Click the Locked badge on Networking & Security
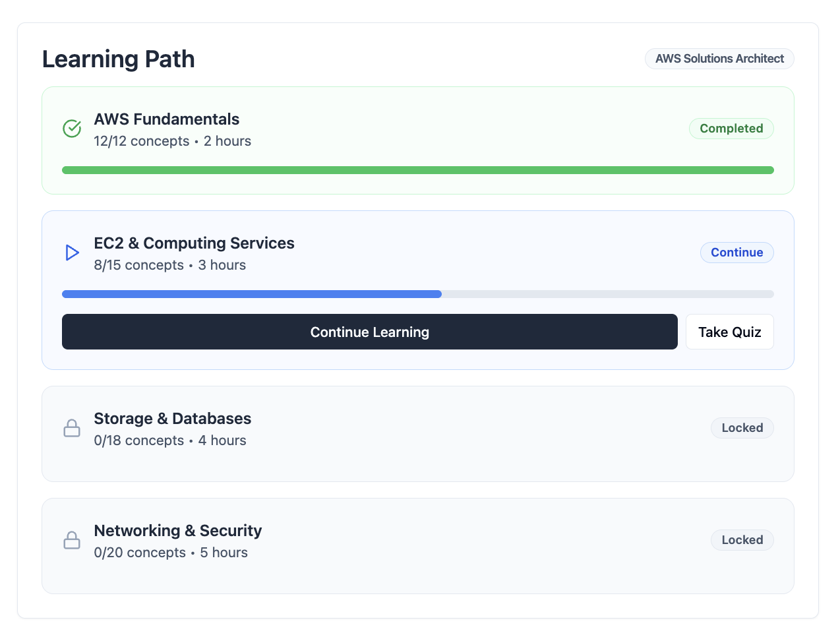Image resolution: width=840 pixels, height=637 pixels. tap(742, 540)
